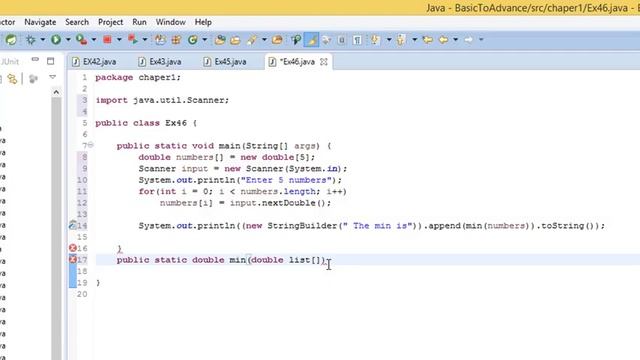Maximize the left side panel
Image resolution: width=640 pixels, height=360 pixels.
click(51, 61)
